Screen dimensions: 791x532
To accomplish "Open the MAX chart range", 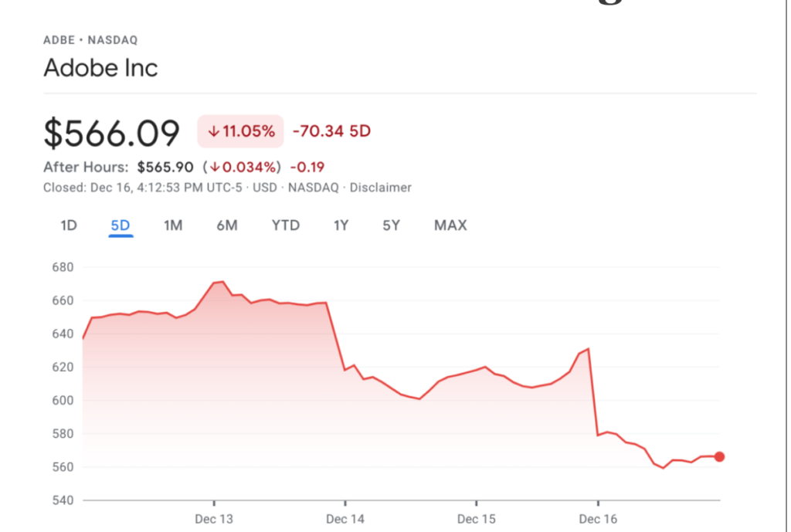I will pyautogui.click(x=450, y=225).
